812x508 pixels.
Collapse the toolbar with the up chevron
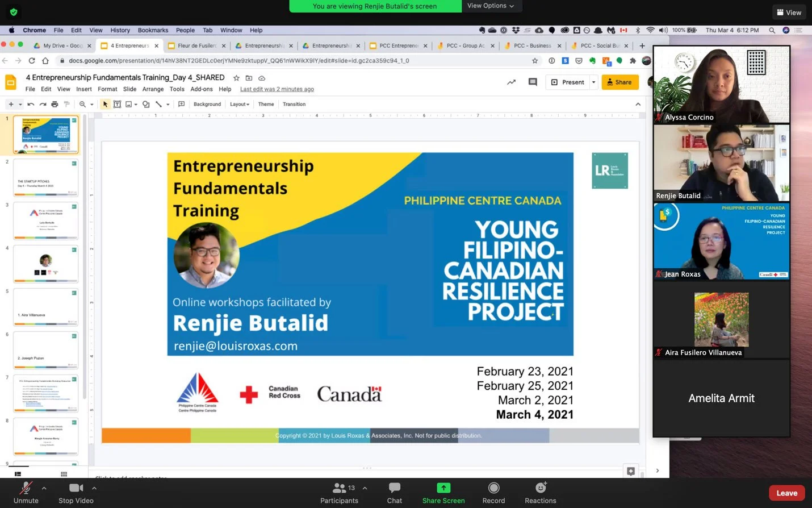point(638,104)
